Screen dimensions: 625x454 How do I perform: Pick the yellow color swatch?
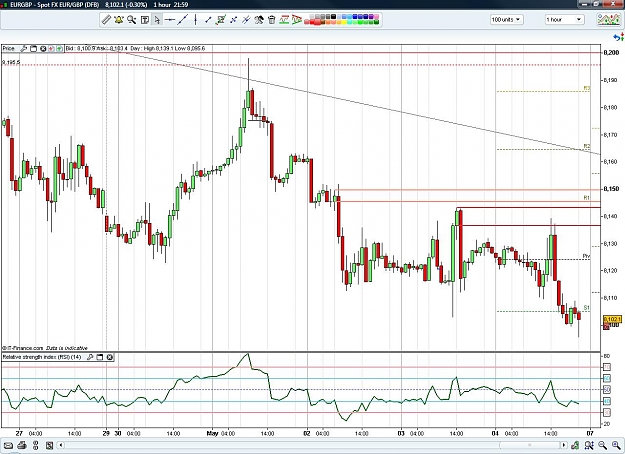(343, 22)
